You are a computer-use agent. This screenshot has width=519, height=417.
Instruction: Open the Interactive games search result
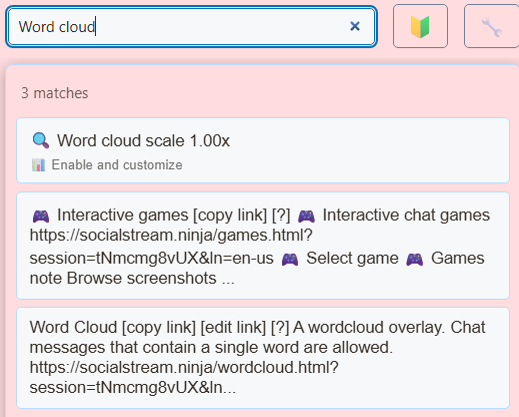tap(263, 246)
